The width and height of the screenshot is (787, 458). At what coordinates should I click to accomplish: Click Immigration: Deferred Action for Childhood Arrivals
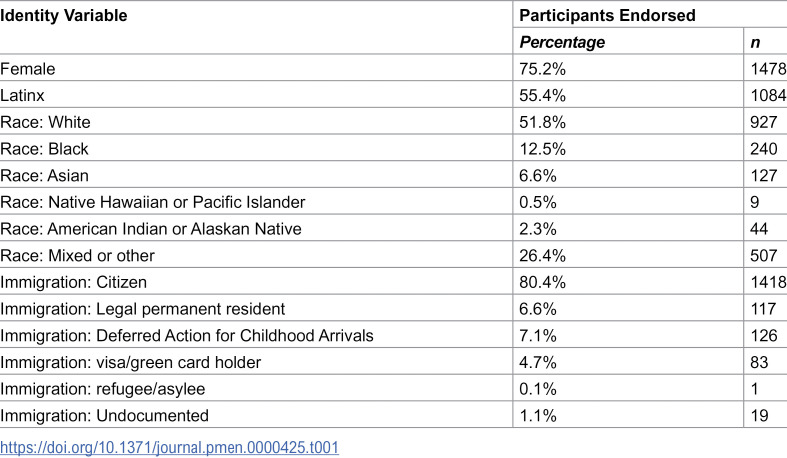(x=187, y=335)
